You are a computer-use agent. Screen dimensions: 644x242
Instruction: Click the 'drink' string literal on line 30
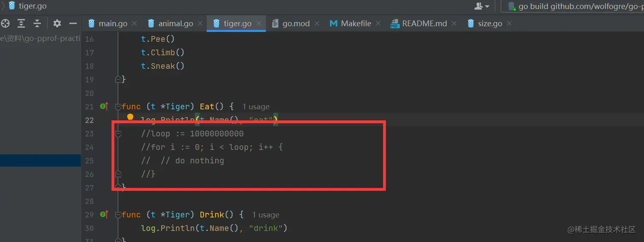click(266, 228)
